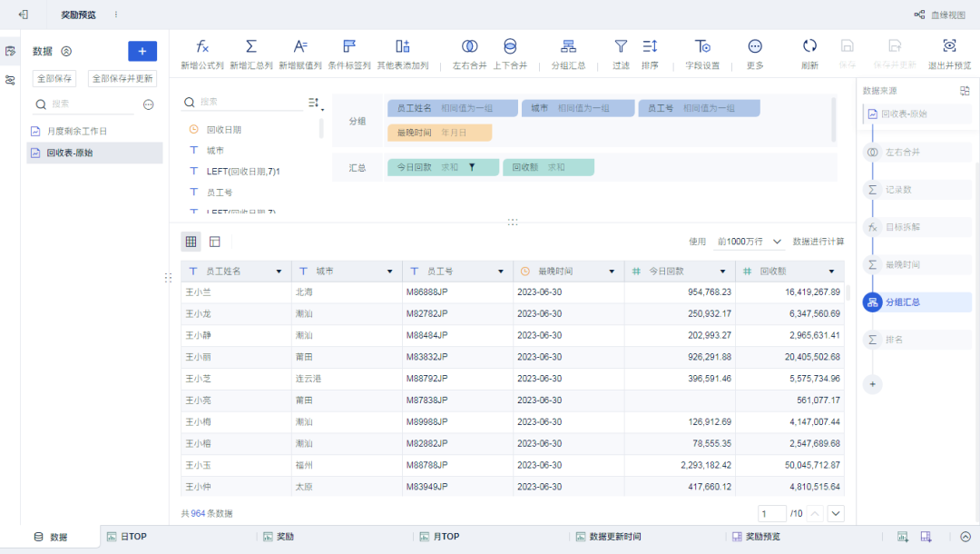Click 退出并预览 exit and preview
Screen dimensions: 980x554
[x=949, y=54]
